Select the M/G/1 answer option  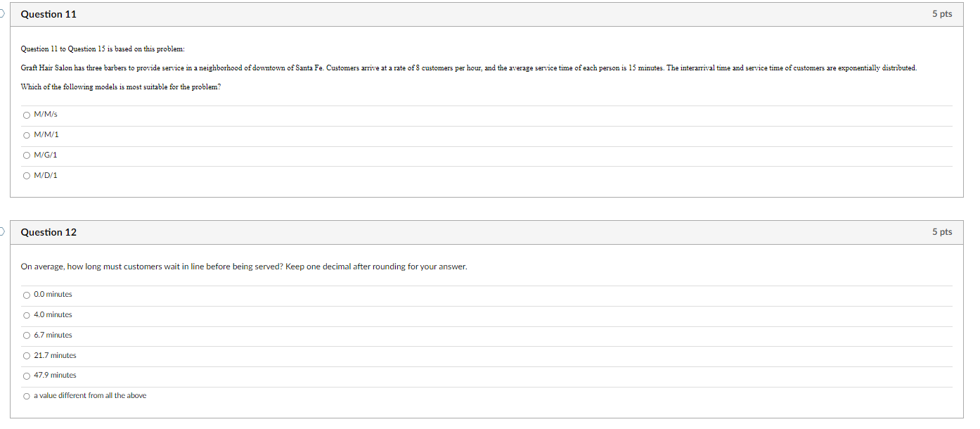27,155
